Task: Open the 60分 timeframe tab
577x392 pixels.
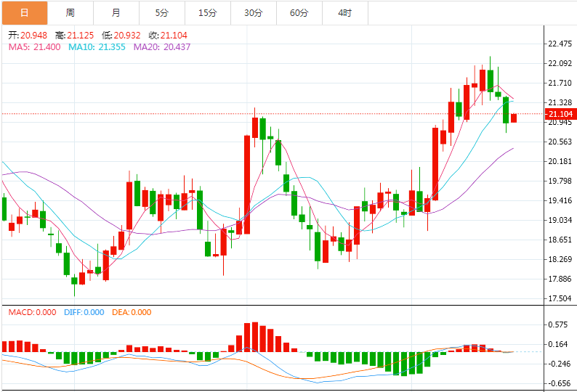Action: click(x=299, y=13)
